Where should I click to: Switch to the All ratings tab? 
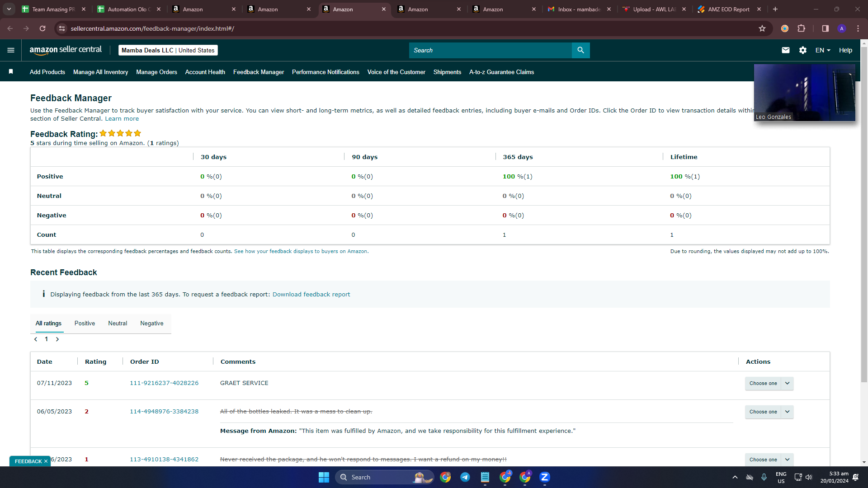(48, 324)
